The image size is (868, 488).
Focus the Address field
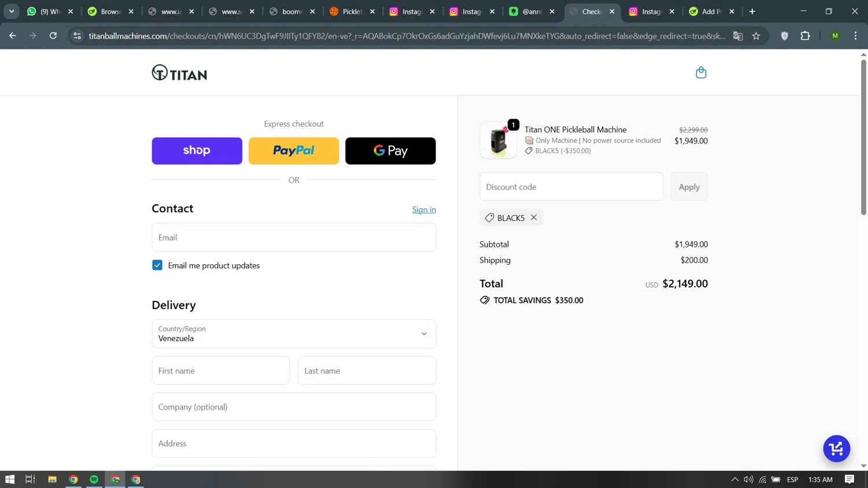pyautogui.click(x=294, y=443)
